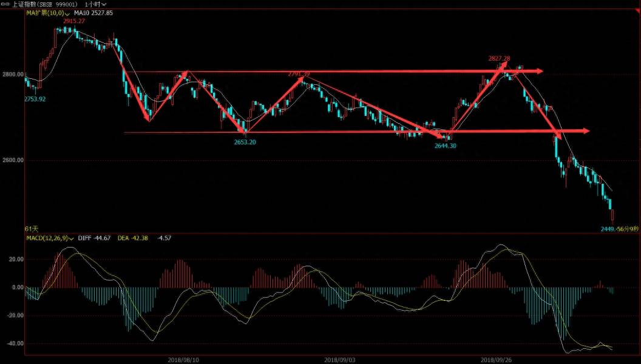Click the 上证指数(SHSE 999001) title

click(x=44, y=4)
